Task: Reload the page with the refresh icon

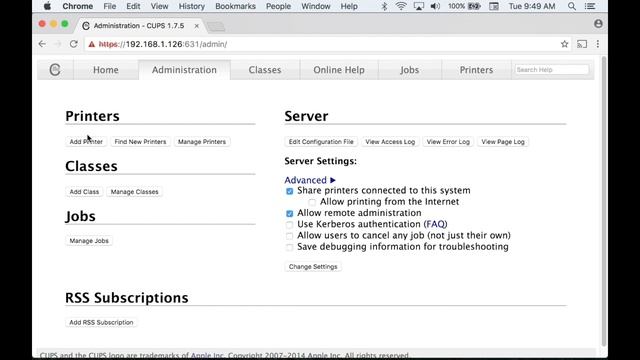Action: (73, 44)
